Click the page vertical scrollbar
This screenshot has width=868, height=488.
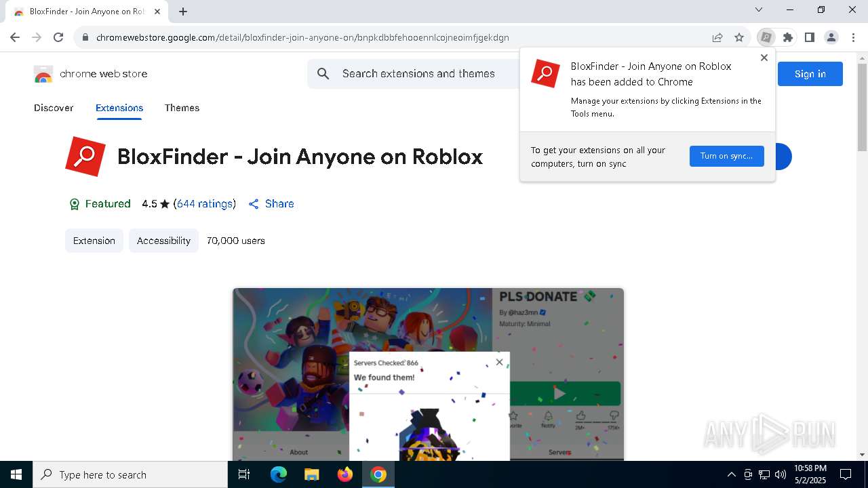pyautogui.click(x=862, y=107)
